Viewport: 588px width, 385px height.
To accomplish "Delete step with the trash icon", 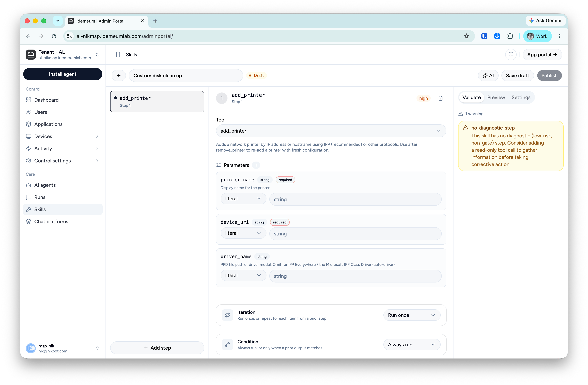I will (440, 98).
